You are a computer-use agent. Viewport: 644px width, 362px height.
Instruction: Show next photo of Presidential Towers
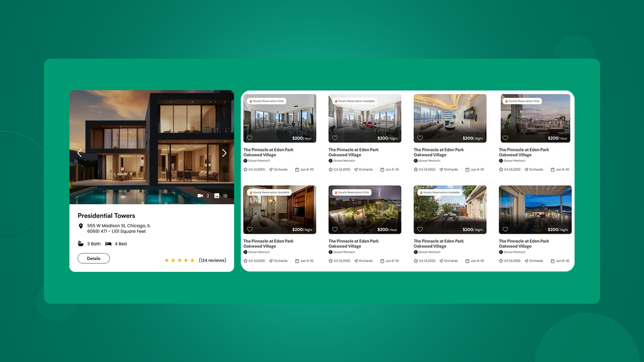(224, 153)
